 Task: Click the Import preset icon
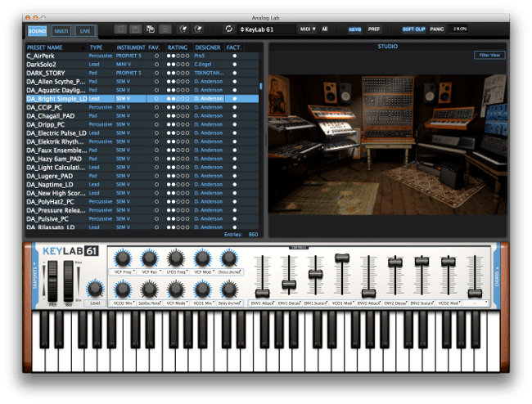tap(183, 29)
